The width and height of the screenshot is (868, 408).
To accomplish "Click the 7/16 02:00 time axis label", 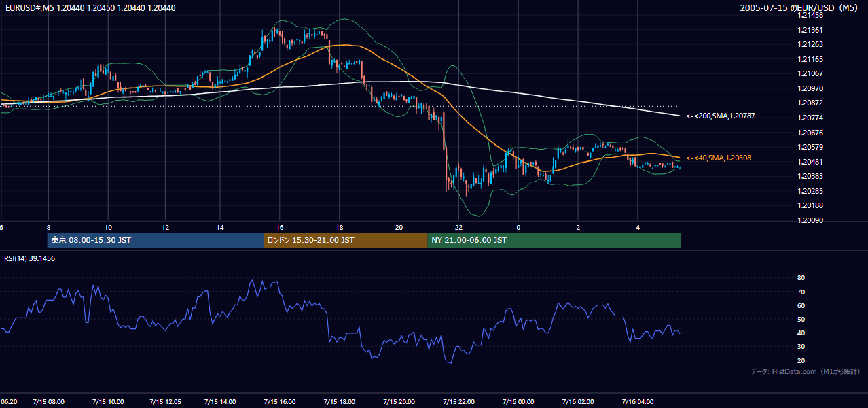I will 578,401.
